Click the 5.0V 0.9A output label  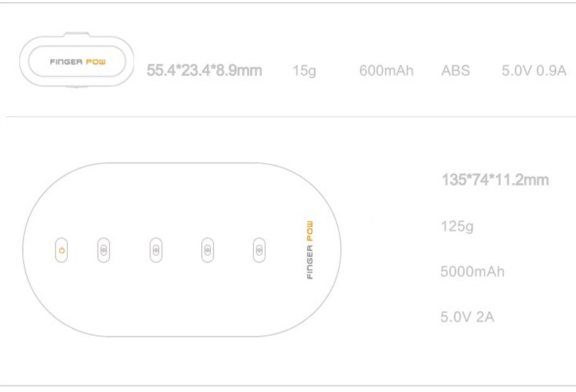pyautogui.click(x=534, y=71)
